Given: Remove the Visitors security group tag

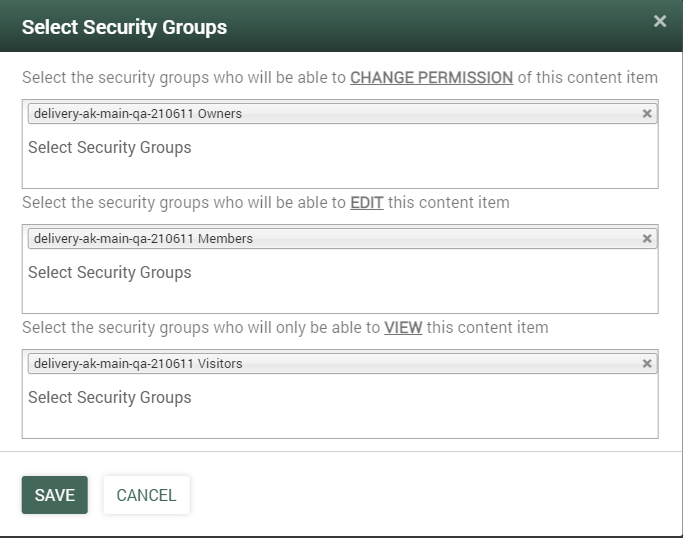Looking at the screenshot, I should click(x=647, y=364).
